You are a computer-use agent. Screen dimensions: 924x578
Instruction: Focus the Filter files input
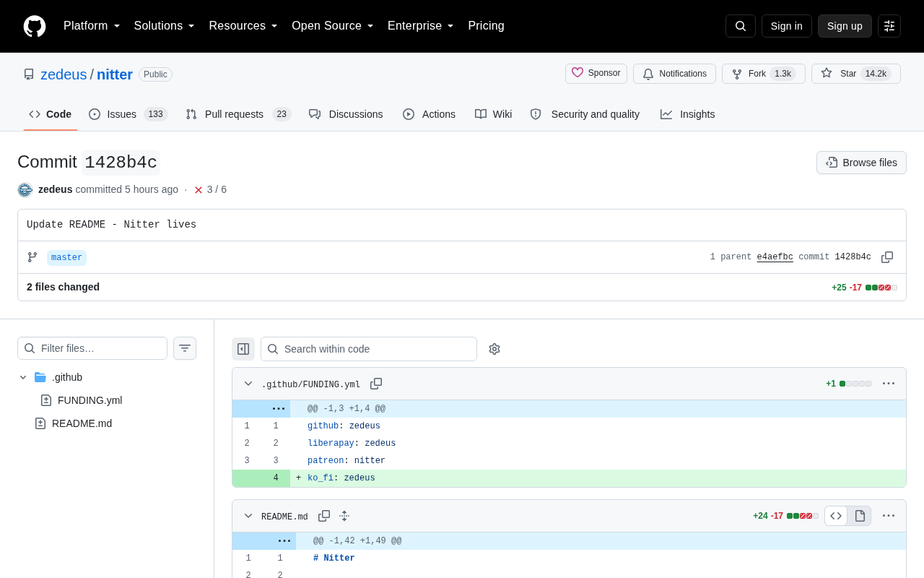[x=92, y=348]
